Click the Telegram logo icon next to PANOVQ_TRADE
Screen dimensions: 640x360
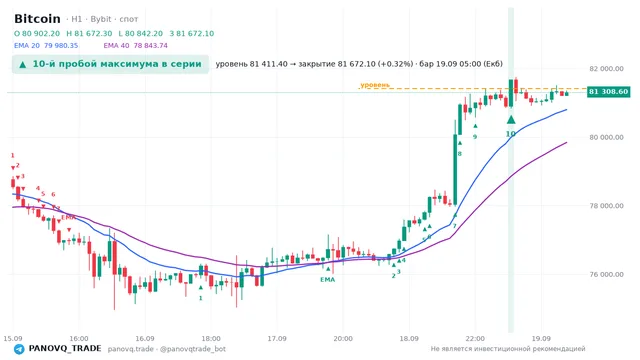[19, 349]
